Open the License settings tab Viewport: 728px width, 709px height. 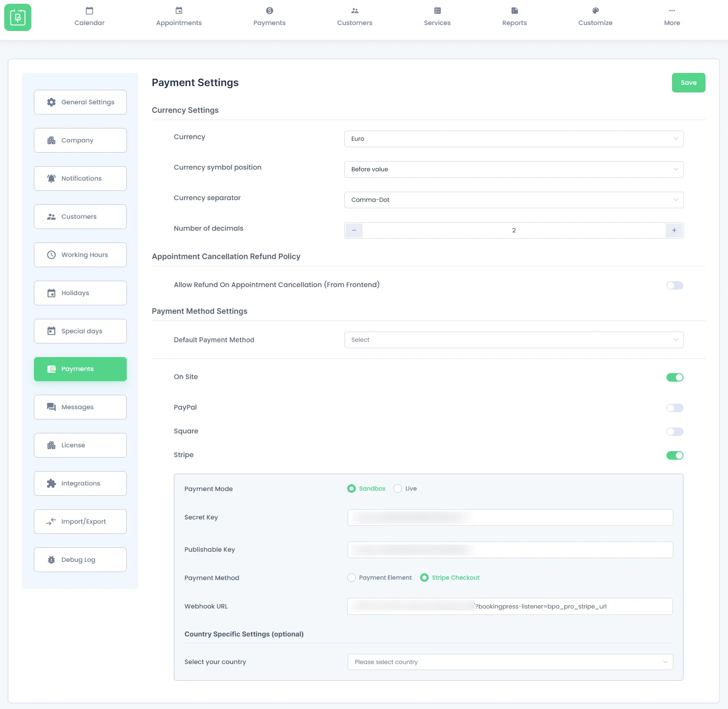click(x=80, y=445)
